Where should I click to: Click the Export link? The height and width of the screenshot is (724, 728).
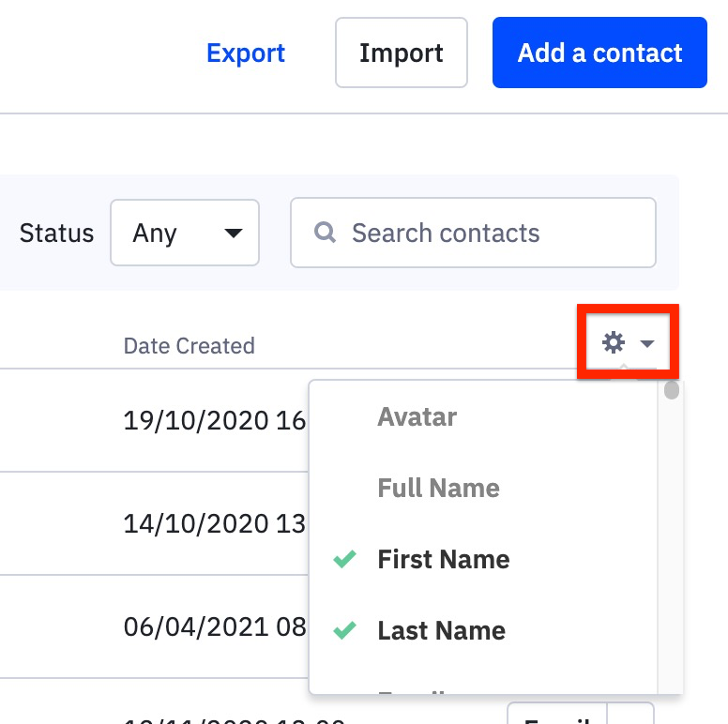[x=246, y=53]
